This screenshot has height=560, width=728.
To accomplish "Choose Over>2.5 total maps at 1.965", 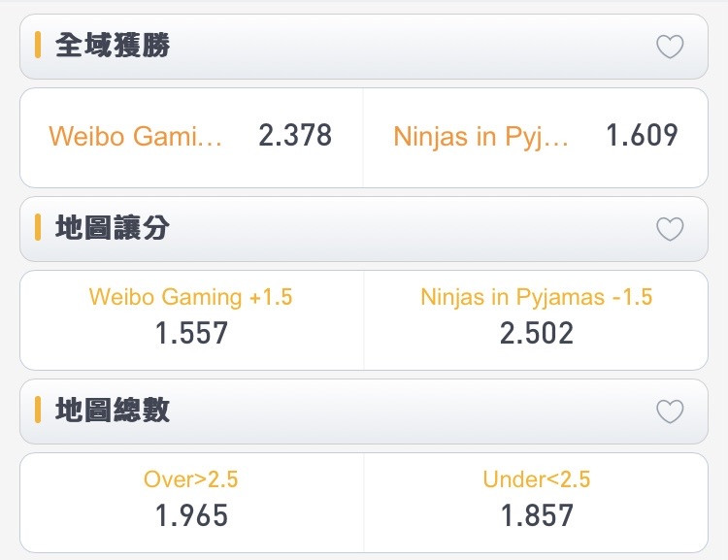I will [x=192, y=503].
